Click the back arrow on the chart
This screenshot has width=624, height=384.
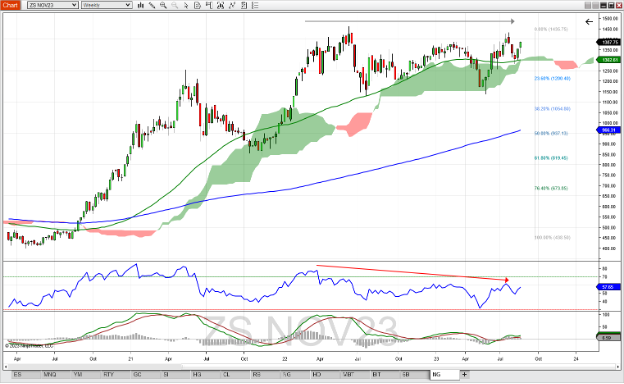pos(589,21)
